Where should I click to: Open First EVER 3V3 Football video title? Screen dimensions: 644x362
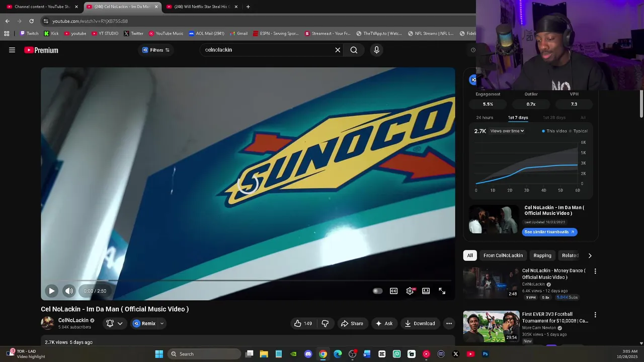554,317
